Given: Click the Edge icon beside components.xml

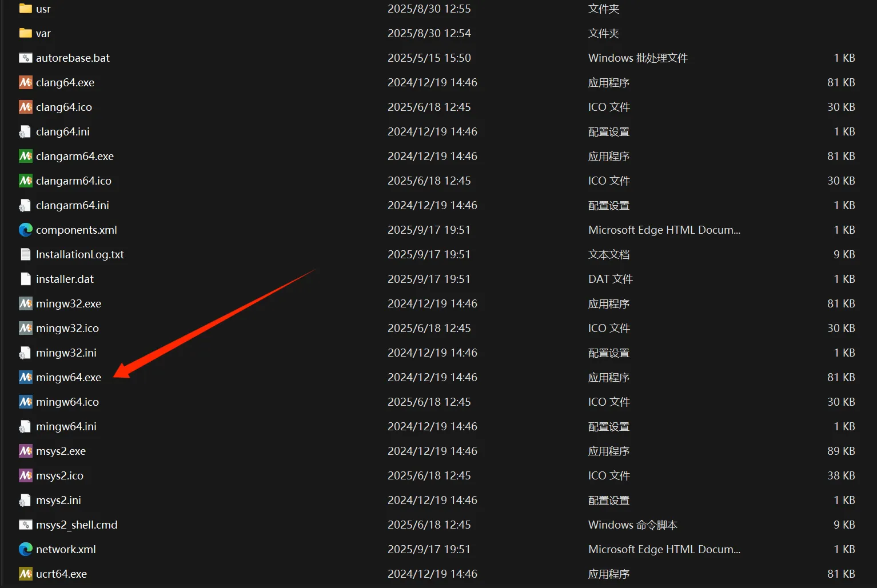Looking at the screenshot, I should click(x=25, y=230).
